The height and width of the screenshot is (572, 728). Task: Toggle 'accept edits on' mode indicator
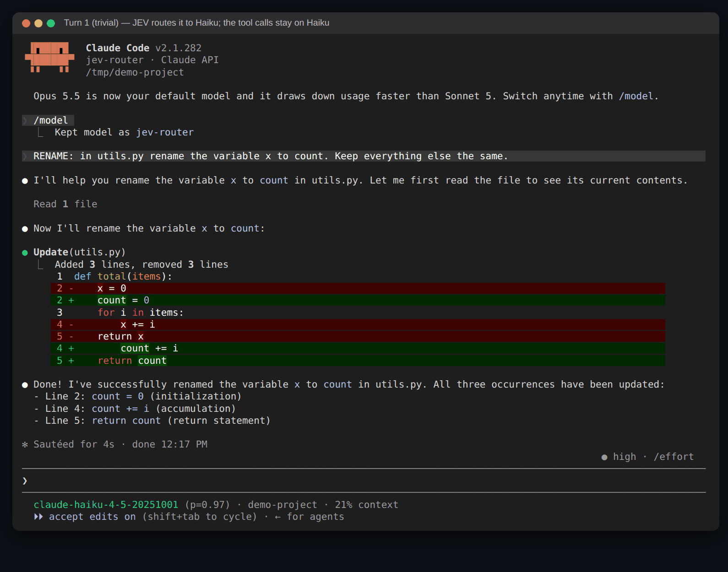coord(92,517)
